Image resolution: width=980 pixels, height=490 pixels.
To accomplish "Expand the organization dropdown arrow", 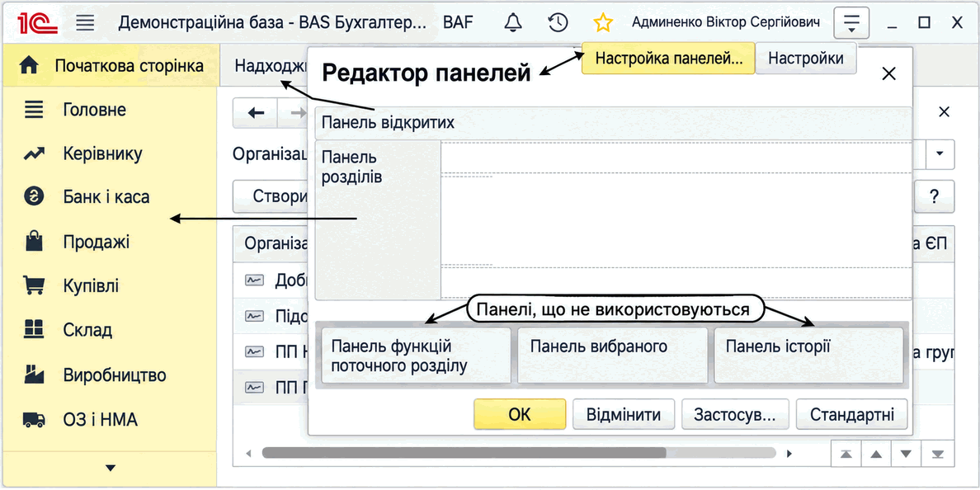I will click(x=940, y=153).
